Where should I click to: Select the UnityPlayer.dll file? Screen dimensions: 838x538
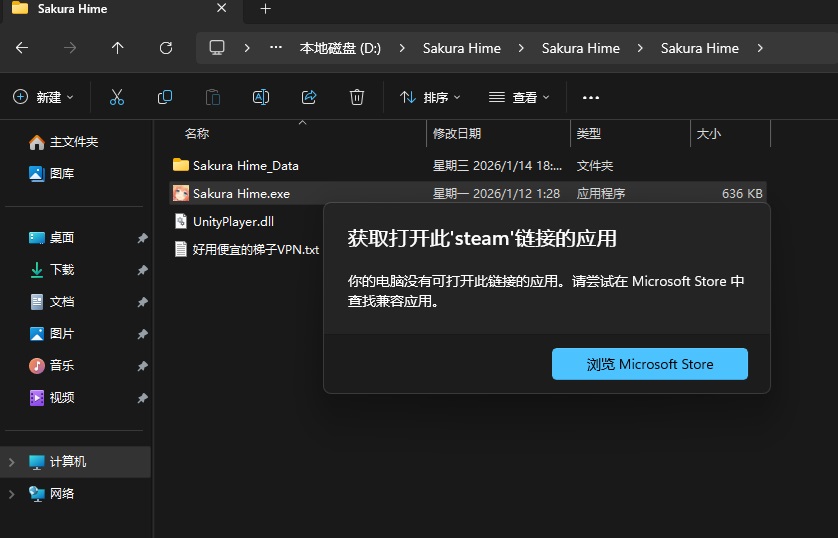click(233, 221)
